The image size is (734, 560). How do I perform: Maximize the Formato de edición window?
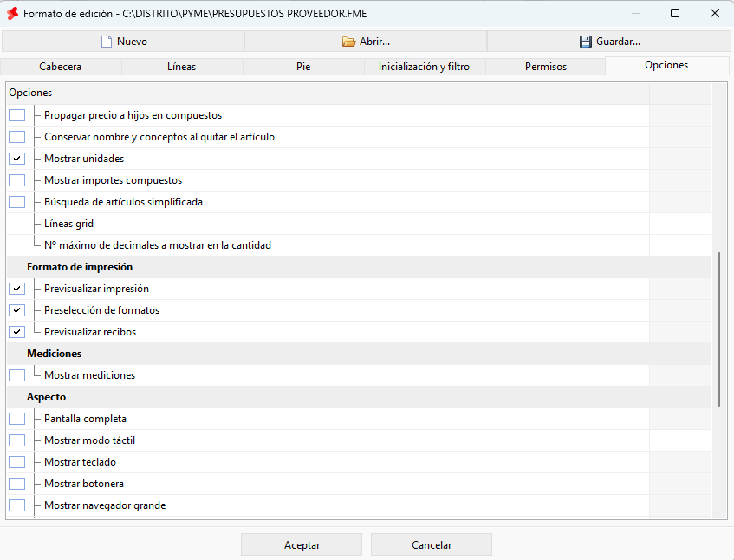coord(675,13)
